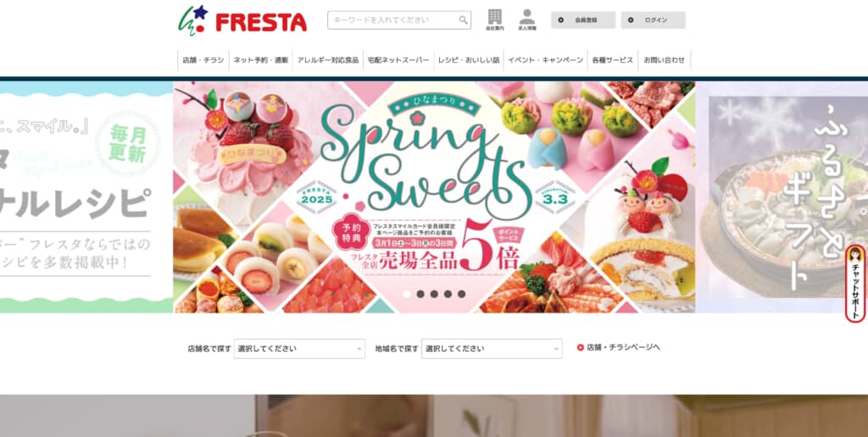Open お問い合わせ menu item

[x=665, y=60]
